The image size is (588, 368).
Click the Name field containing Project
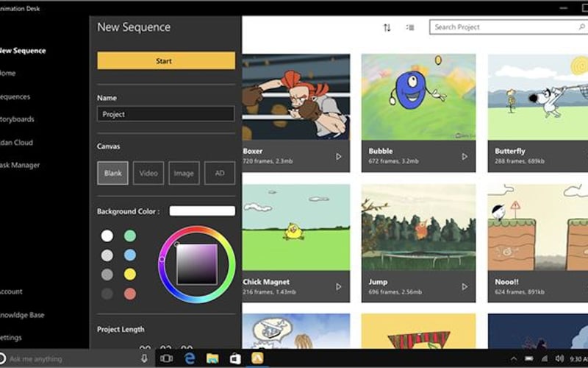166,114
